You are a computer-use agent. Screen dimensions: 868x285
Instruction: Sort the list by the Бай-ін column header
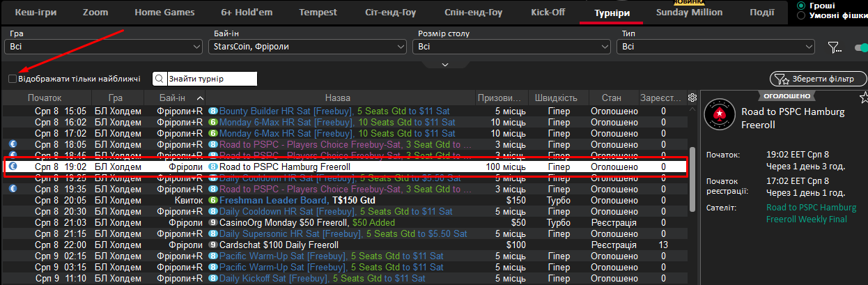pyautogui.click(x=172, y=98)
